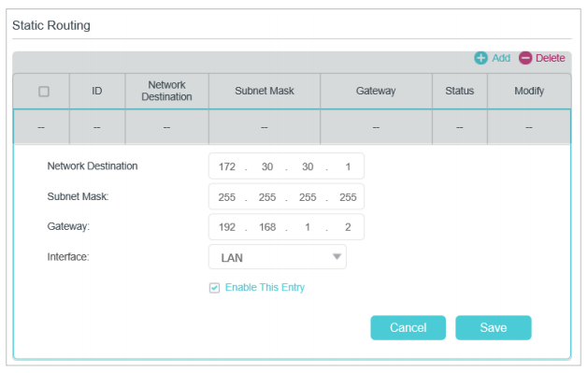Click the Gateway column header
Screen dimensions: 588x373
point(376,91)
